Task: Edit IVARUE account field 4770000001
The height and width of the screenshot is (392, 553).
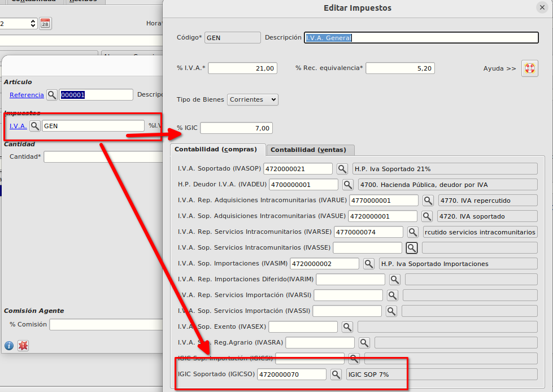Action: (x=384, y=200)
